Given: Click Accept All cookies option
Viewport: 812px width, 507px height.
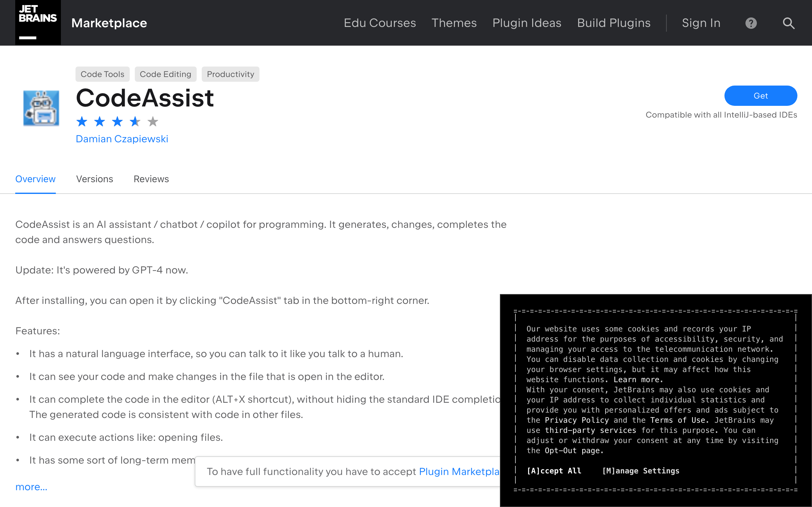Looking at the screenshot, I should [553, 470].
